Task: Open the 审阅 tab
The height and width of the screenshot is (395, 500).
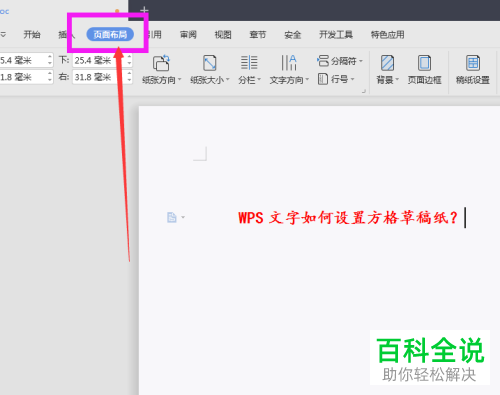Action: pyautogui.click(x=188, y=34)
